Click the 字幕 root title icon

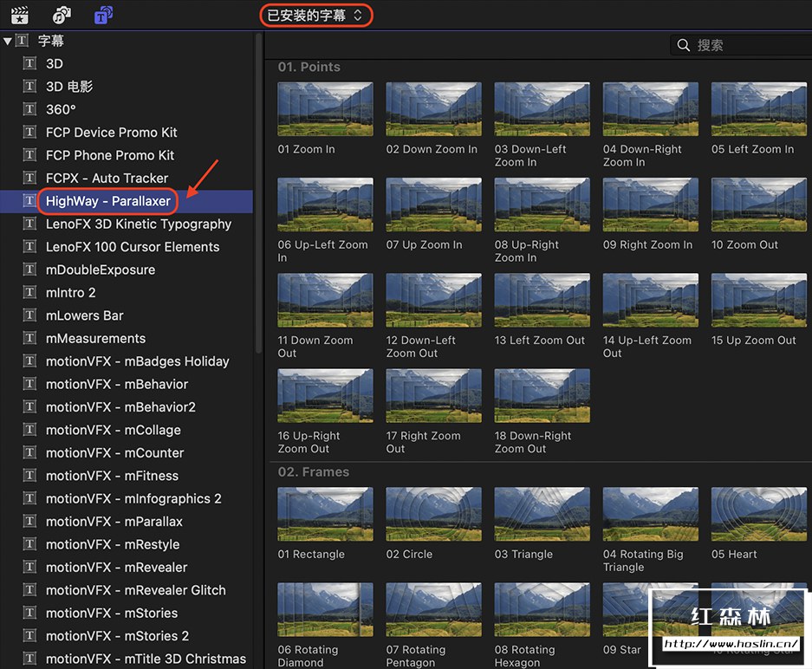coord(22,41)
